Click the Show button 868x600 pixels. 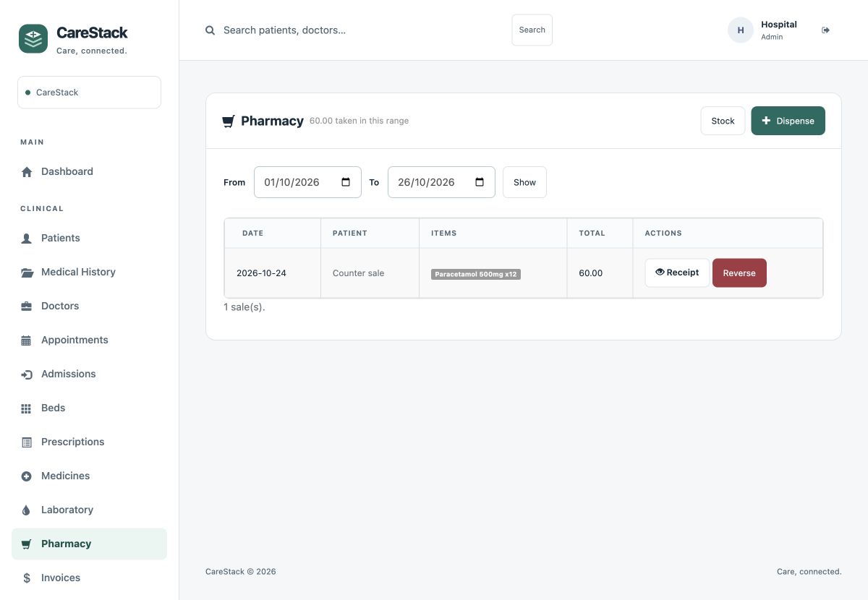(524, 182)
